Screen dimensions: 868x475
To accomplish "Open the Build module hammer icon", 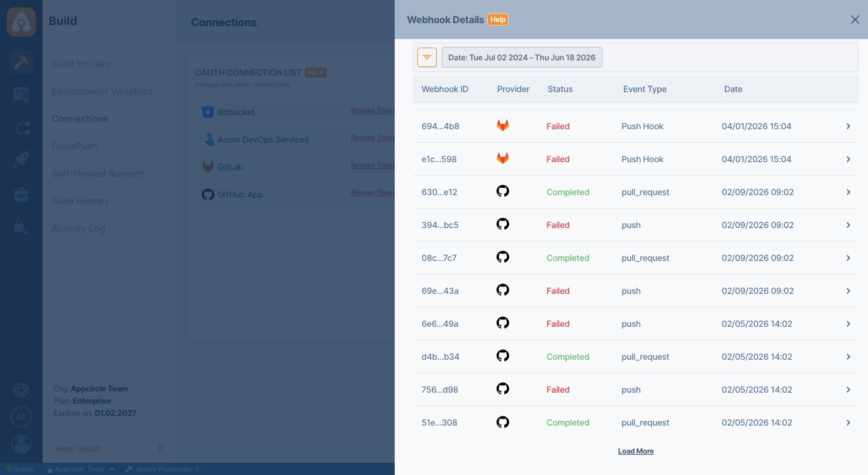I will [x=21, y=62].
